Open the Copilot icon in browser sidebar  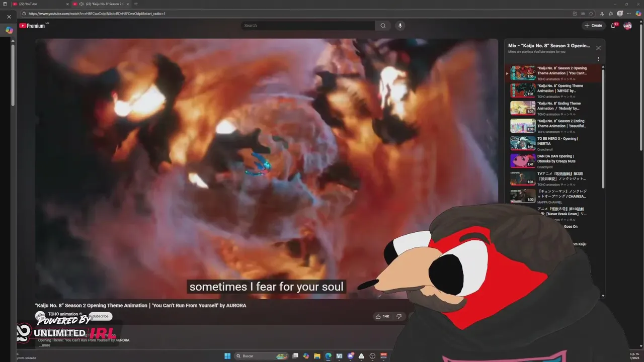(x=9, y=30)
